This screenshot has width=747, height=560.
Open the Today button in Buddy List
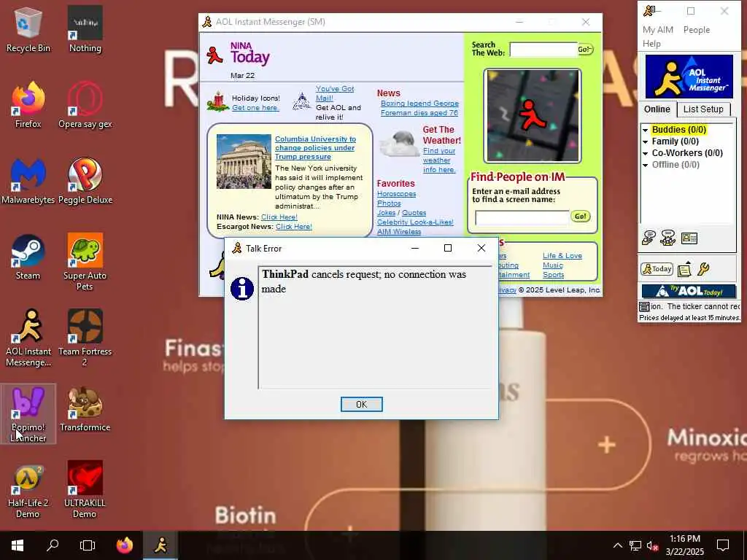point(657,269)
